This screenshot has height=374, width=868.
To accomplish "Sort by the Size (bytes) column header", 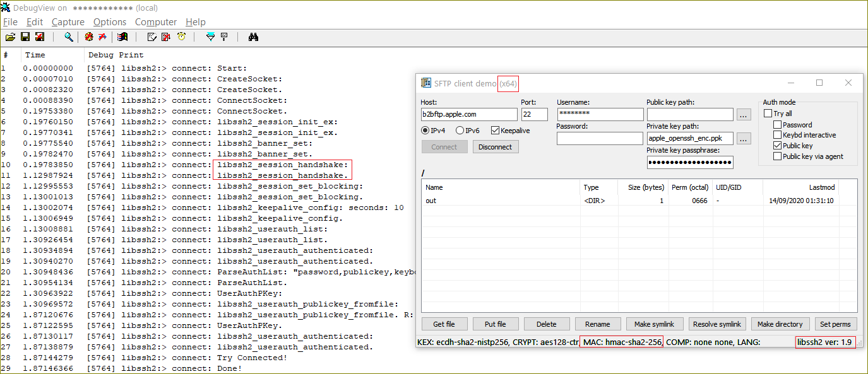I will click(x=643, y=187).
